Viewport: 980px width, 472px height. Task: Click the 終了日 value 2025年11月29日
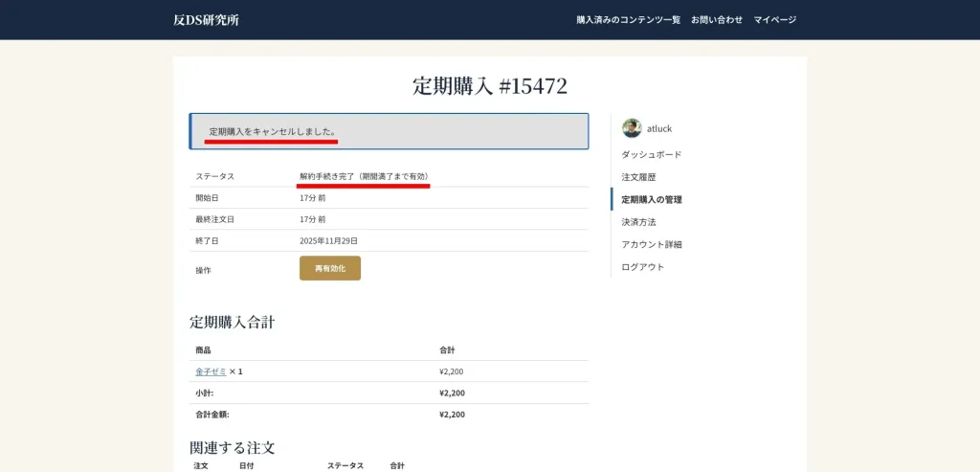point(328,241)
